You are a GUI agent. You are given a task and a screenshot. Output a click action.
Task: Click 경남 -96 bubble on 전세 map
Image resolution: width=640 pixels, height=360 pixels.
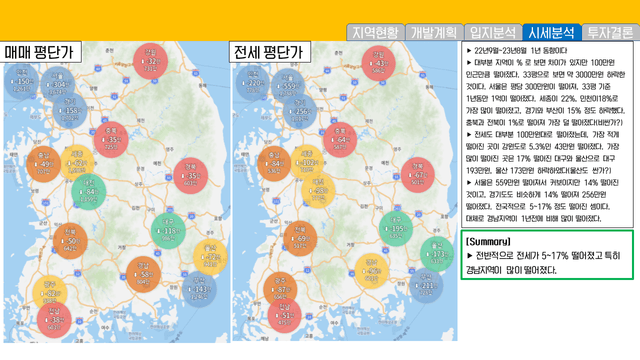coord(371,271)
